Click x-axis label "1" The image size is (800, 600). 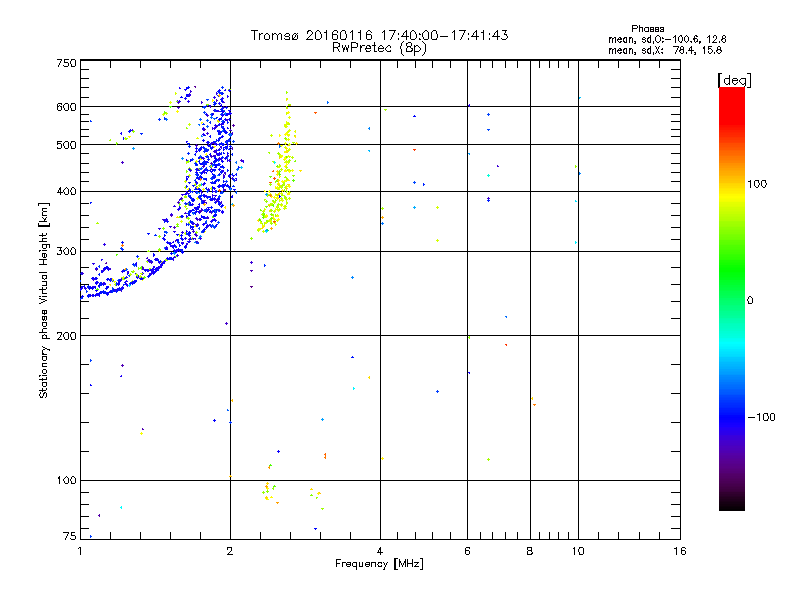pos(80,551)
